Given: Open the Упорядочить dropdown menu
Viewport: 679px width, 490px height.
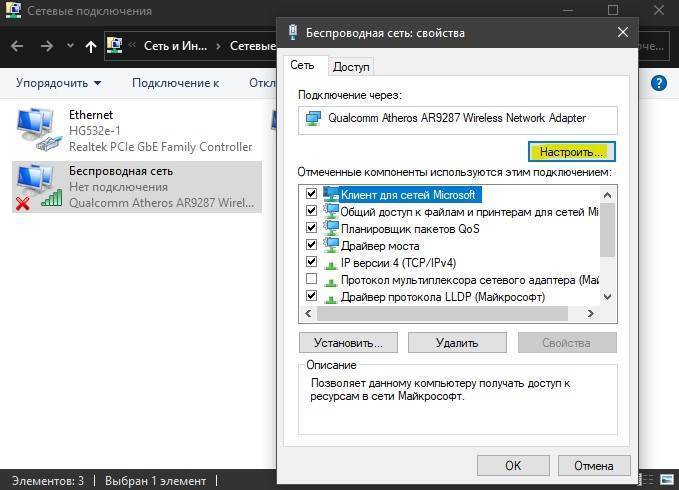Looking at the screenshot, I should click(58, 83).
